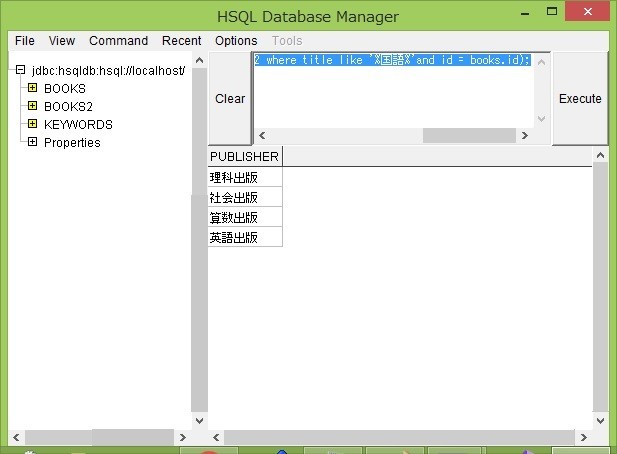Select the BOOKS tree label
Screen dimensions: 617x454
click(65, 89)
